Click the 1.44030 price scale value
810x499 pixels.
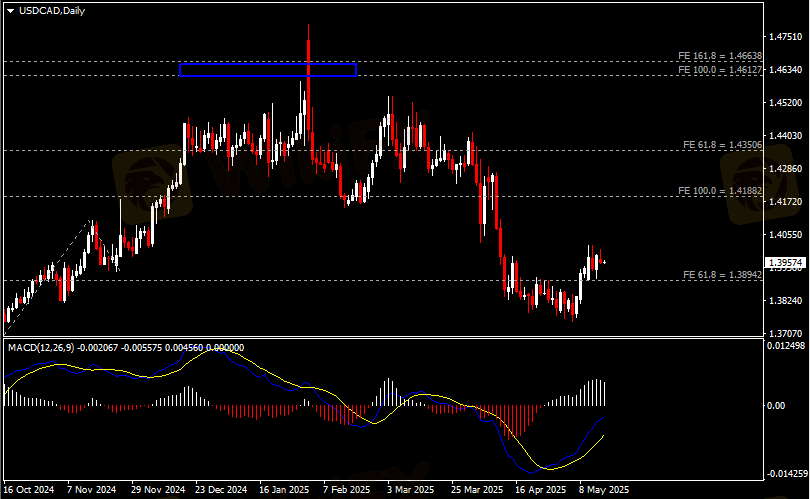click(x=785, y=136)
